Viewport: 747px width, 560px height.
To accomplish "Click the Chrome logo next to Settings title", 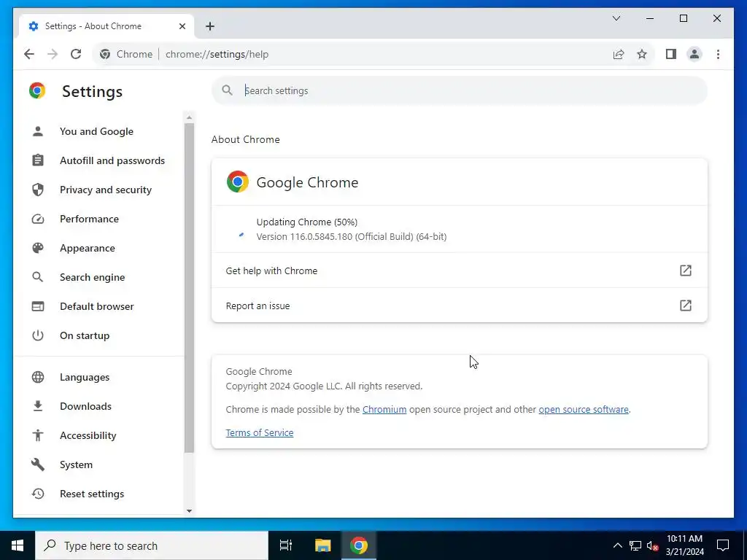I will (x=37, y=90).
